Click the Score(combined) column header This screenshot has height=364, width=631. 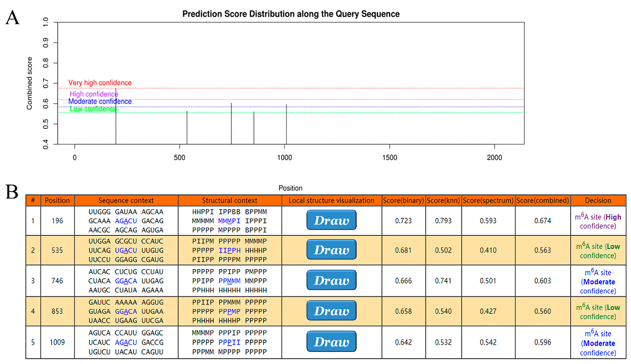point(543,200)
